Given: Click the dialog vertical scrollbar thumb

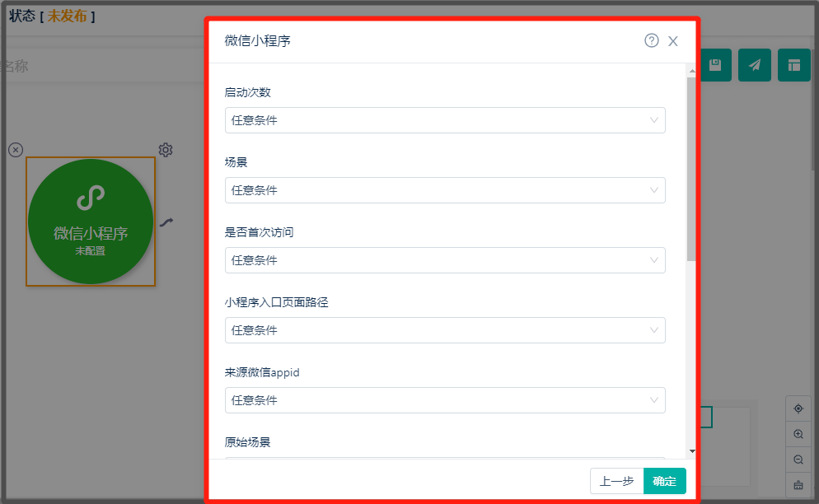Looking at the screenshot, I should coord(692,169).
